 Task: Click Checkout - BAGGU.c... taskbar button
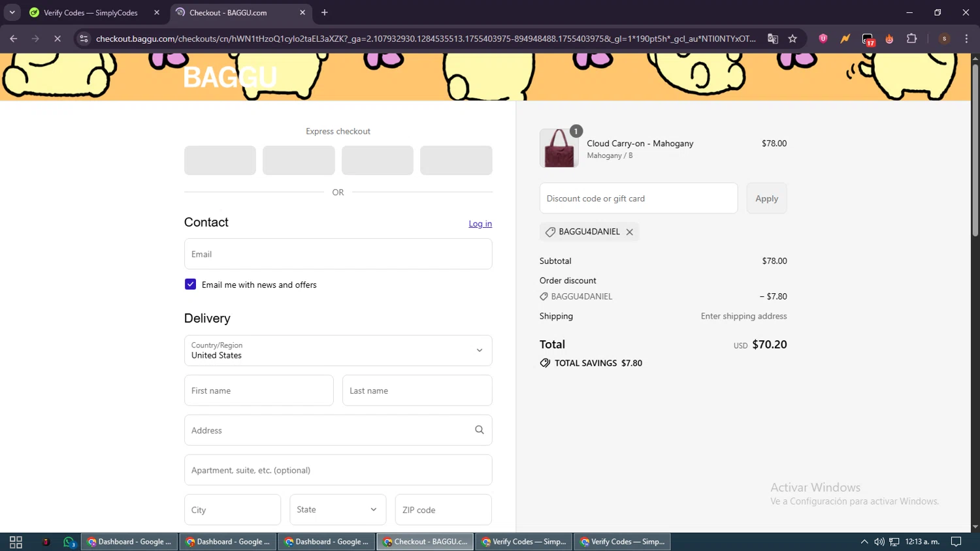425,542
